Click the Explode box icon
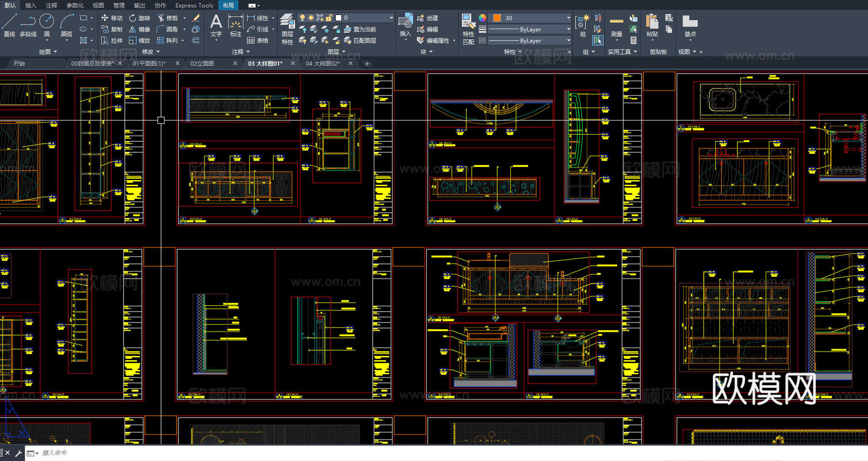 pyautogui.click(x=196, y=29)
